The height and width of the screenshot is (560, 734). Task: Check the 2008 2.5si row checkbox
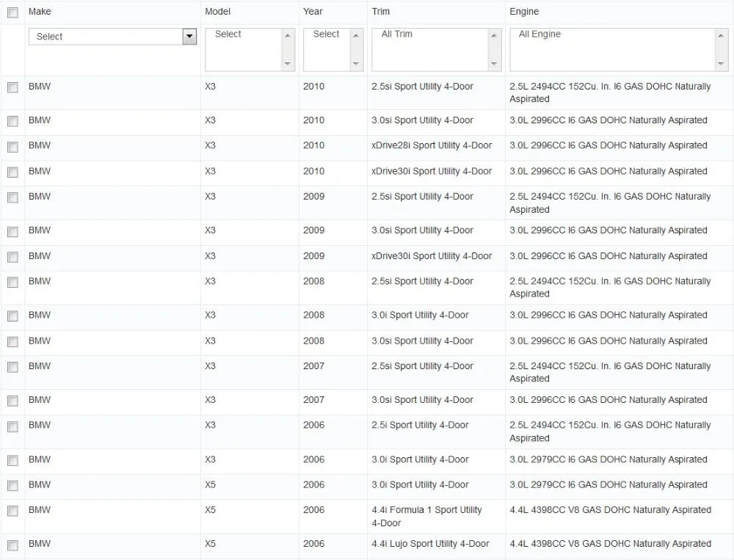12,283
